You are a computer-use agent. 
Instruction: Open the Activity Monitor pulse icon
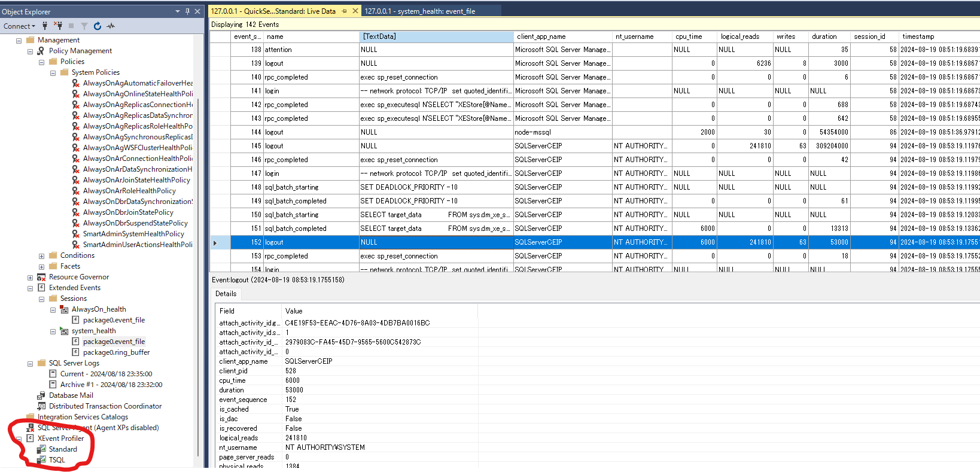pyautogui.click(x=111, y=26)
